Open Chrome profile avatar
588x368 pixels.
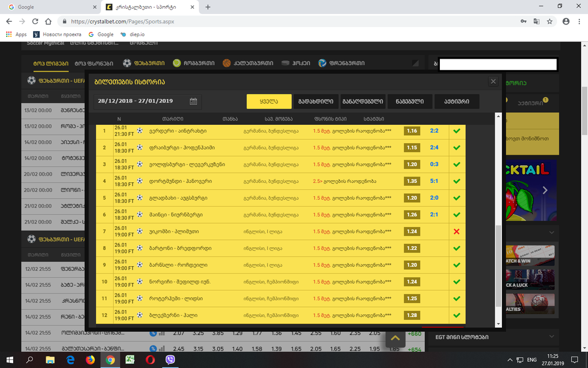566,21
